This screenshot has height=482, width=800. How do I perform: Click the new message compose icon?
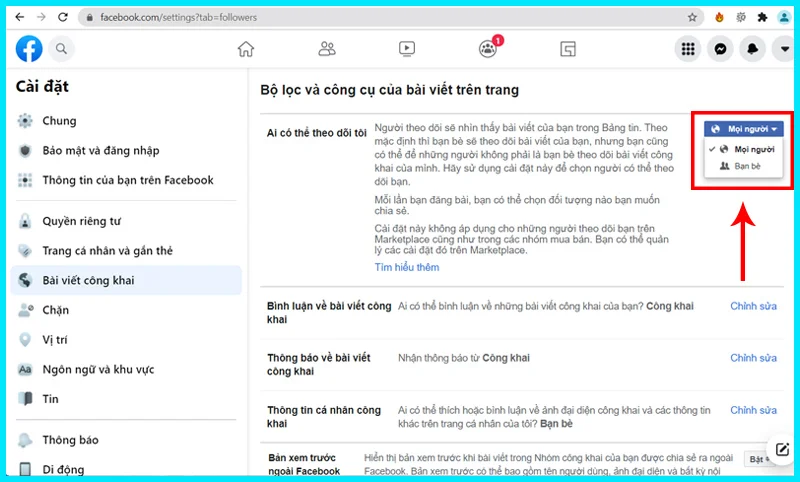coord(782,449)
